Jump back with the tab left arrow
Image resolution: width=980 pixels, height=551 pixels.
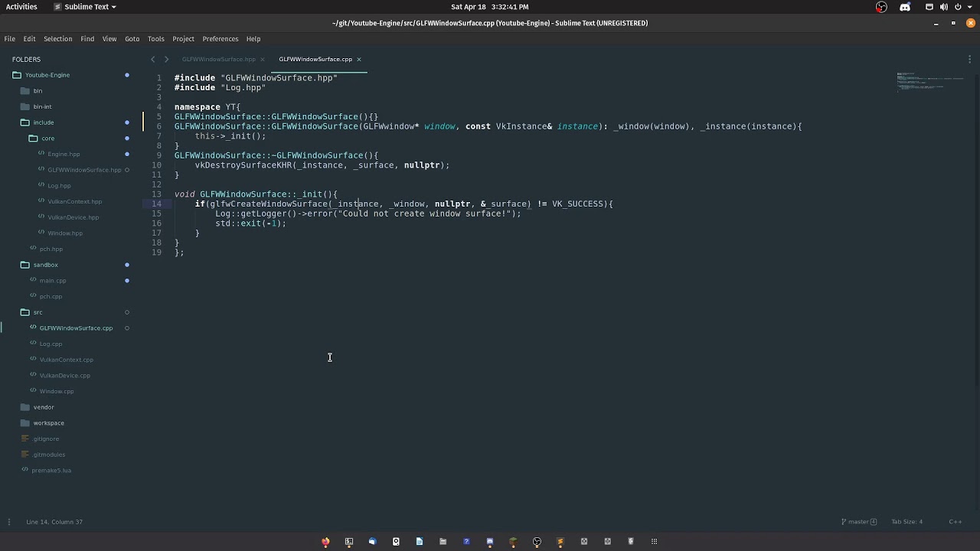point(152,59)
